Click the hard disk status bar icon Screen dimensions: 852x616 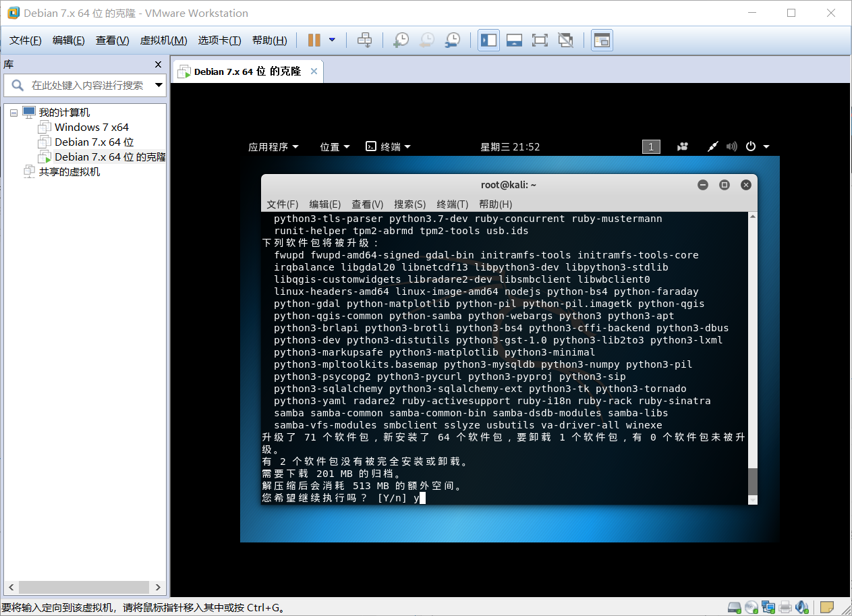(735, 607)
